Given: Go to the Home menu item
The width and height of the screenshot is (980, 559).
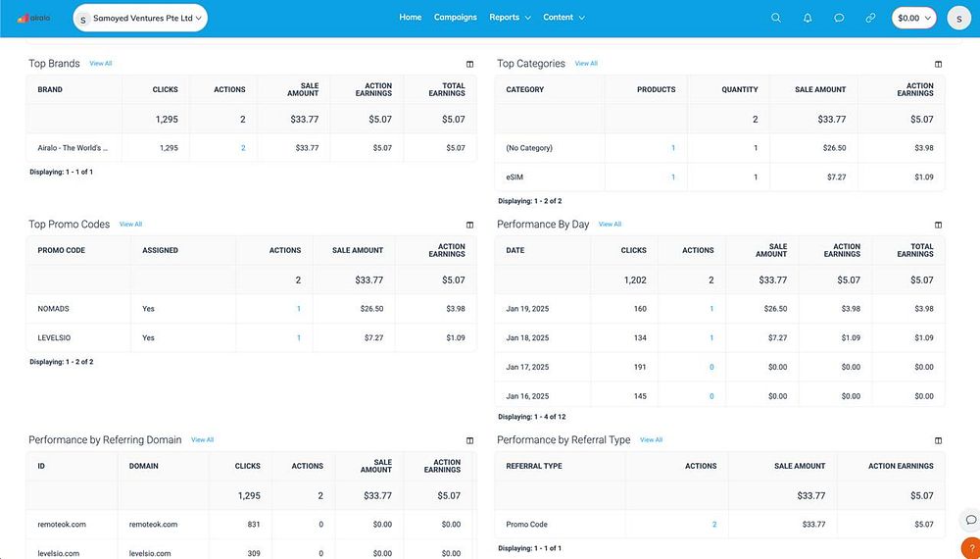Looking at the screenshot, I should pyautogui.click(x=410, y=18).
